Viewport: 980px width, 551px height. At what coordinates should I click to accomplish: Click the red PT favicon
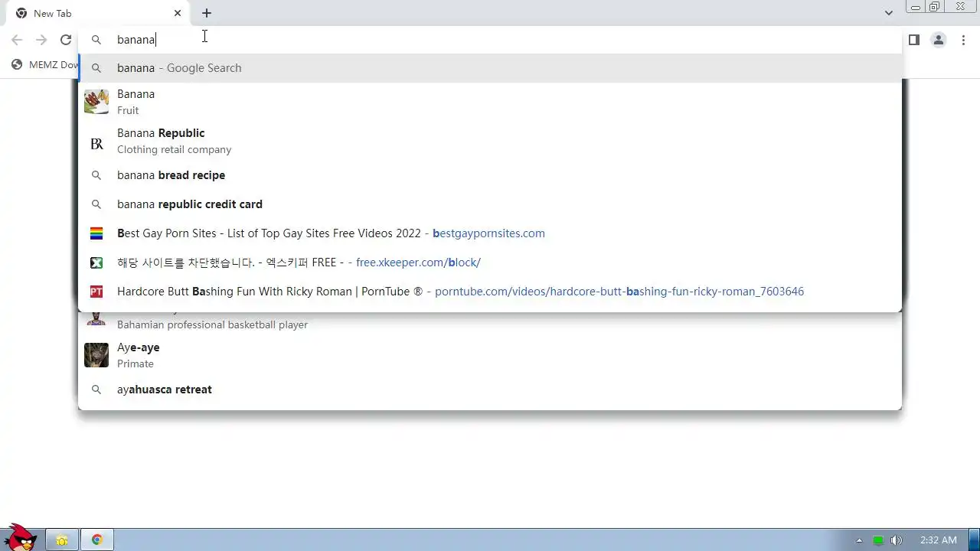96,292
